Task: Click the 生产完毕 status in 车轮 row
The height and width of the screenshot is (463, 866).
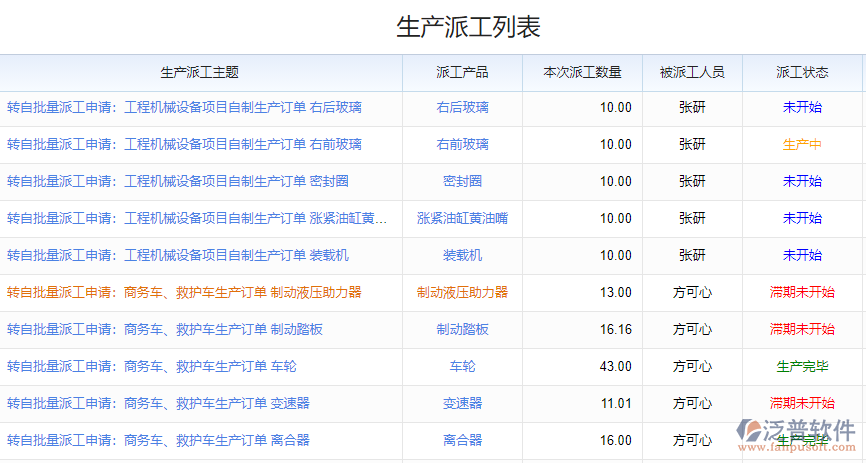Action: tap(802, 366)
